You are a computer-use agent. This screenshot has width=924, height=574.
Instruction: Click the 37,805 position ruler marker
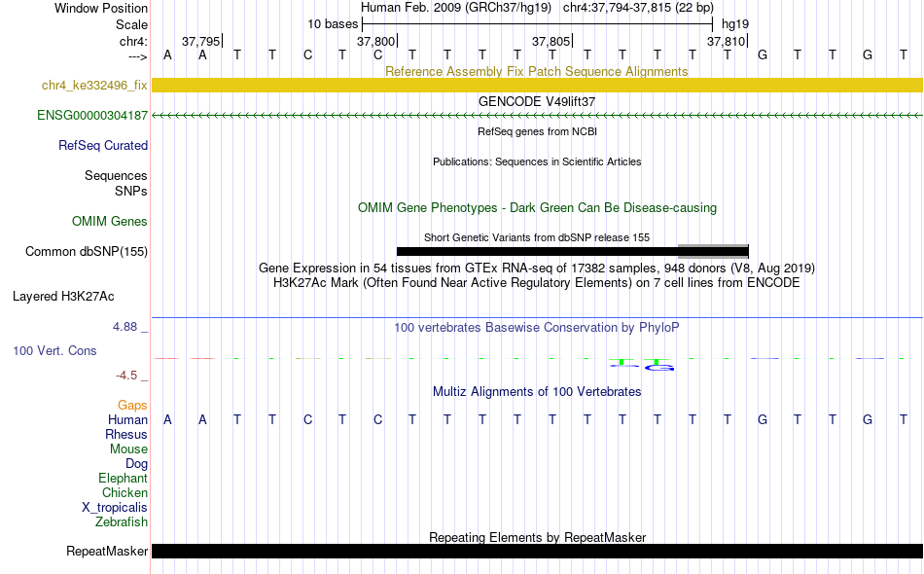[x=551, y=41]
